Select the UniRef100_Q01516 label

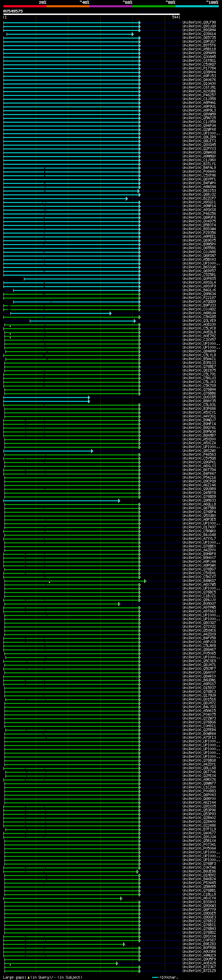pyautogui.click(x=199, y=699)
